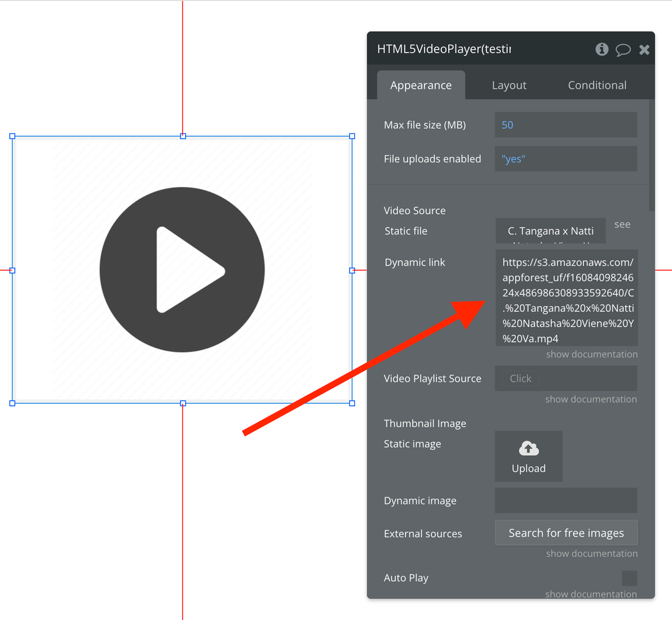Image resolution: width=672 pixels, height=620 pixels.
Task: Close the HTML5VideoPlayer property editor
Action: coord(644,50)
